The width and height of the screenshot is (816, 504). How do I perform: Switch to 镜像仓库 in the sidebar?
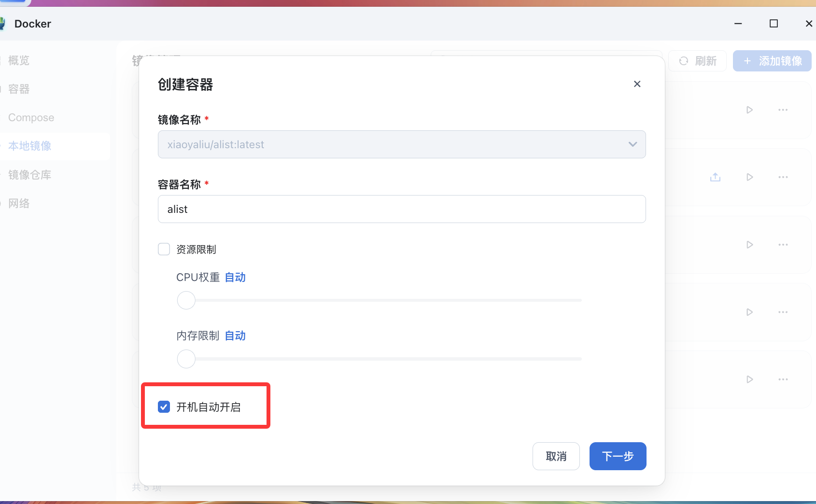click(x=29, y=175)
